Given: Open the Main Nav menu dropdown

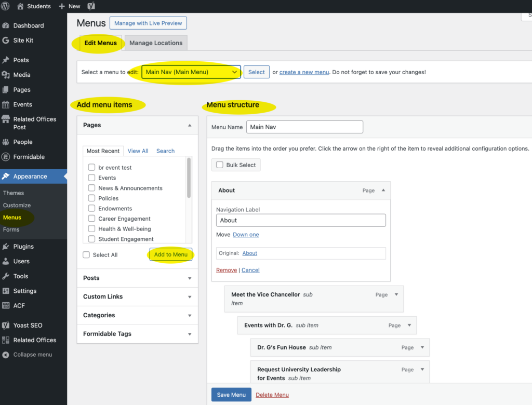Looking at the screenshot, I should (191, 72).
